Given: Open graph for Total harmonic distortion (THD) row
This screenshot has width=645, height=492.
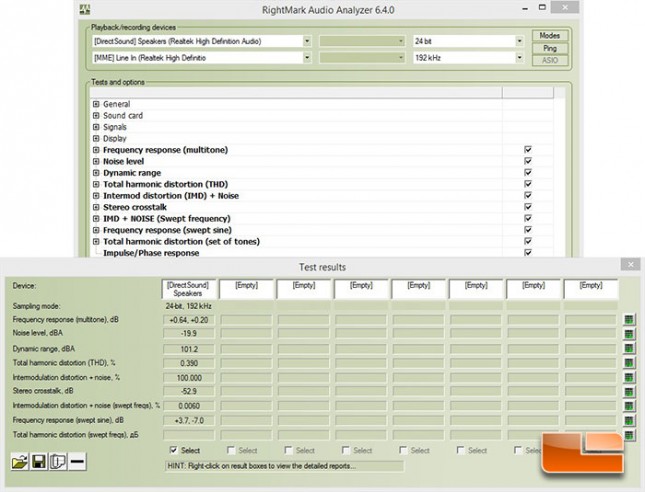Looking at the screenshot, I should click(x=629, y=363).
